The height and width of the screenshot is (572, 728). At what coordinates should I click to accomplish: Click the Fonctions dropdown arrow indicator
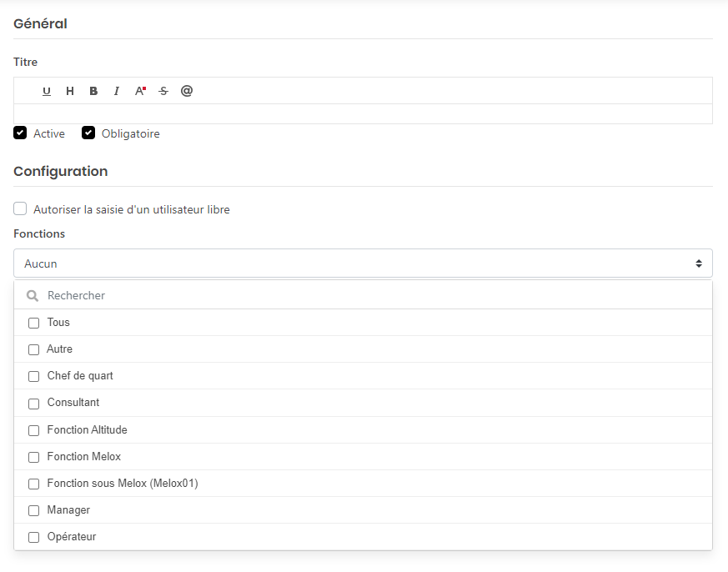699,263
